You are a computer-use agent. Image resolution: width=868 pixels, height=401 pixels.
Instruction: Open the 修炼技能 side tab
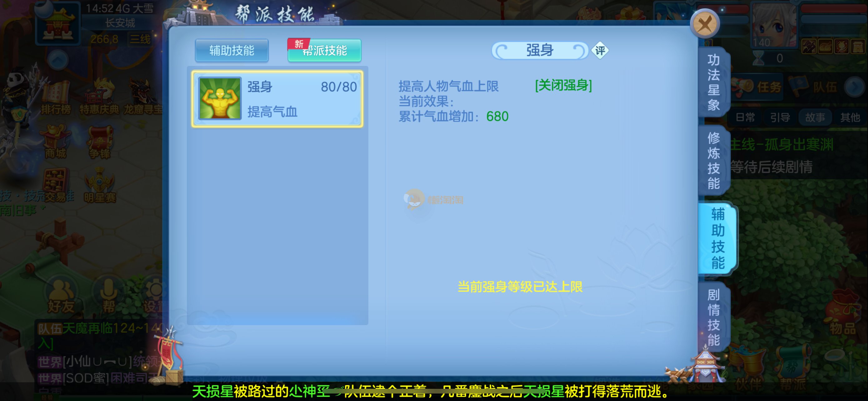tap(713, 161)
